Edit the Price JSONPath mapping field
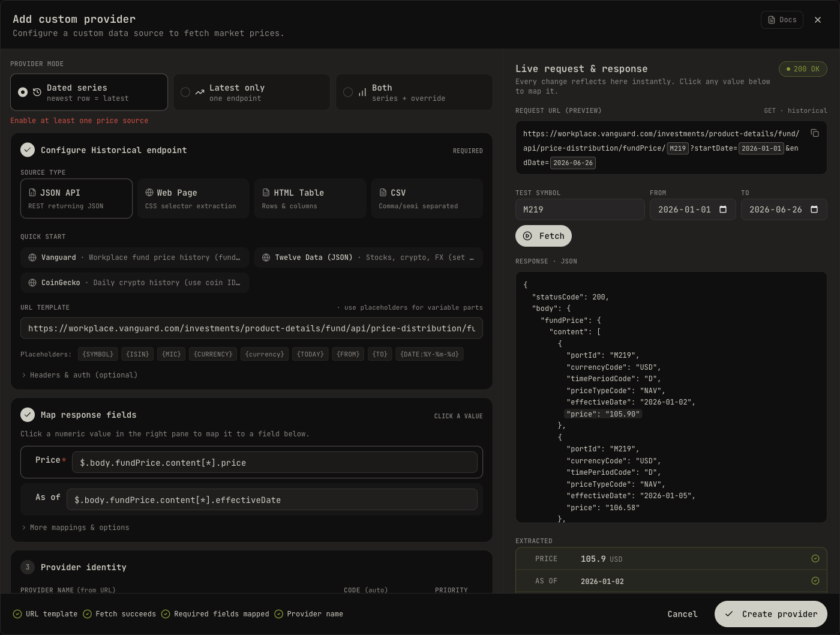Screen dimensions: 840x635 275,463
